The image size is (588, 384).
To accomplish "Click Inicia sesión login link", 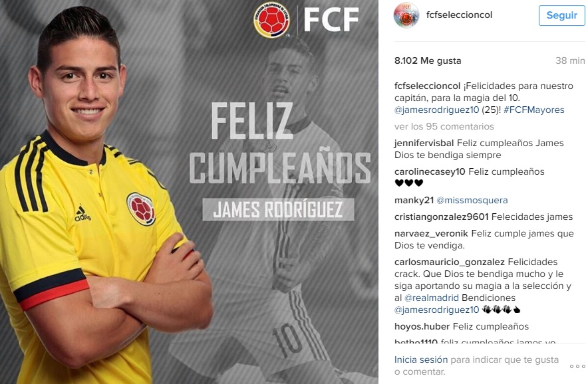I will tap(421, 359).
